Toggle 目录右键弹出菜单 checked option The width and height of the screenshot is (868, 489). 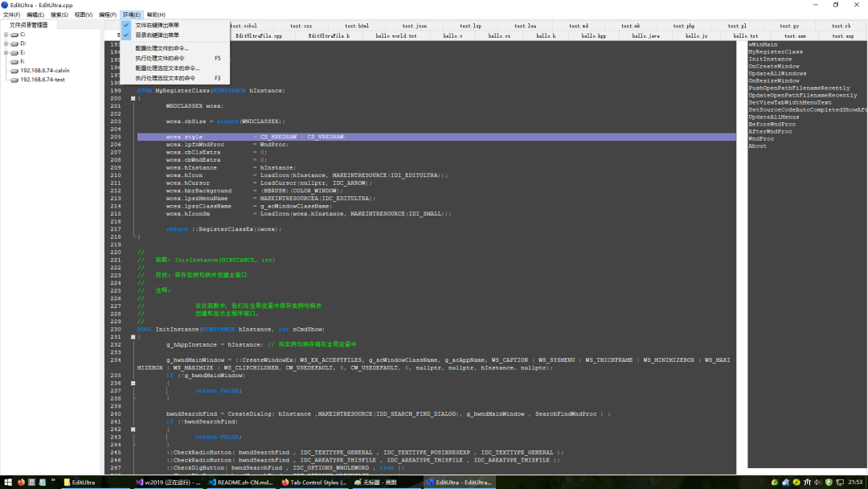tap(175, 35)
